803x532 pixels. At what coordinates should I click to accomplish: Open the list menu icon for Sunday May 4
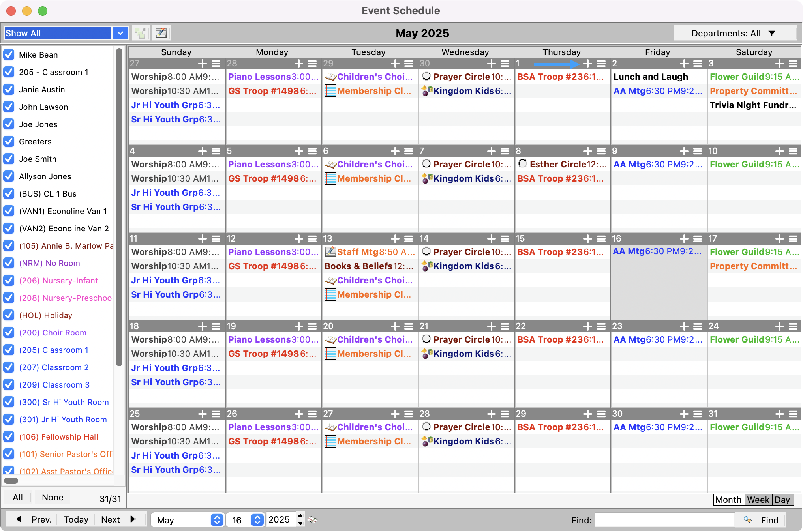click(216, 151)
